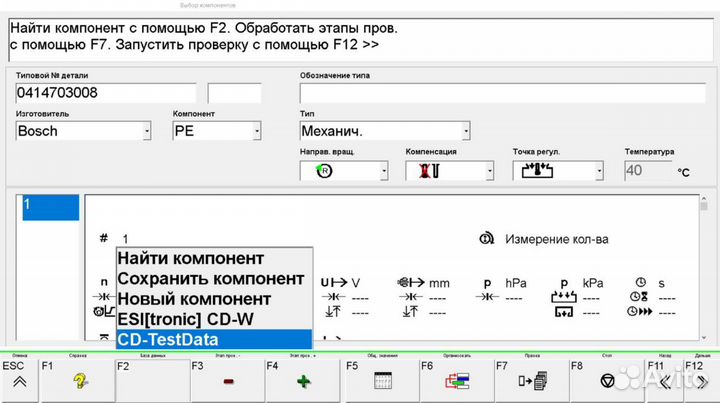The width and height of the screenshot is (720, 403).
Task: Go back with F11 double arrow
Action: [x=664, y=380]
